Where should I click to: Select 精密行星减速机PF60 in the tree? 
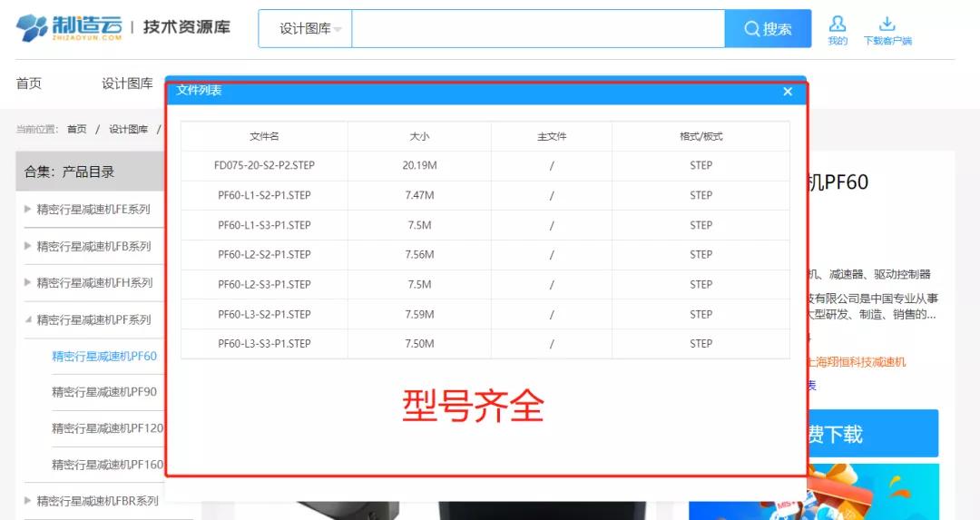104,357
